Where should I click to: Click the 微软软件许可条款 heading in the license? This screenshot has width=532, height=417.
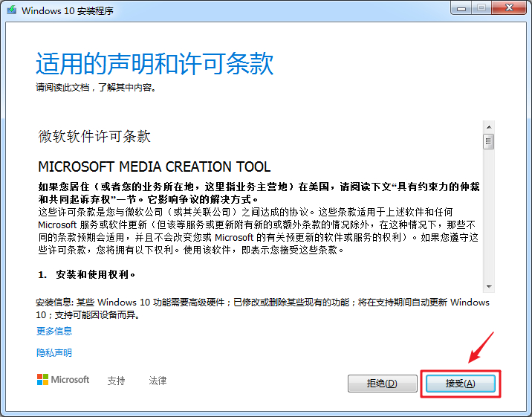point(94,137)
